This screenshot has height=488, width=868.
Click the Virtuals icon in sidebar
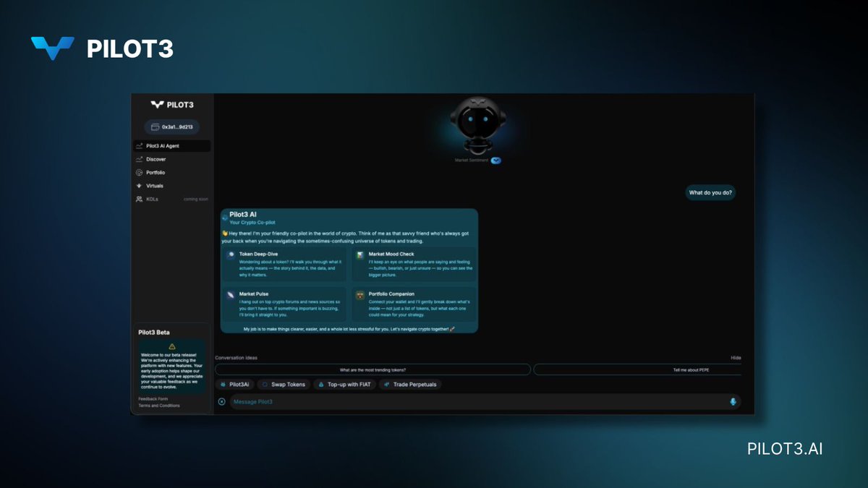click(x=139, y=186)
